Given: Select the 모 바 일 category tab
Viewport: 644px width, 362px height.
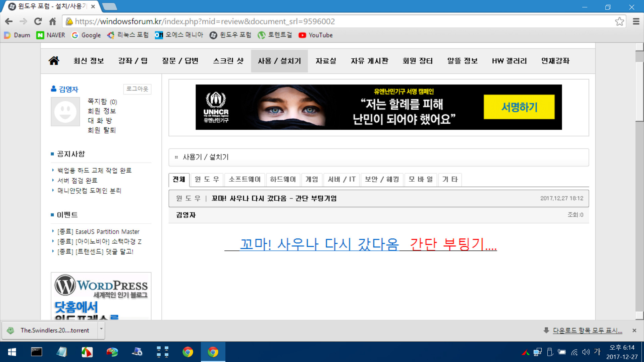Looking at the screenshot, I should [x=421, y=180].
